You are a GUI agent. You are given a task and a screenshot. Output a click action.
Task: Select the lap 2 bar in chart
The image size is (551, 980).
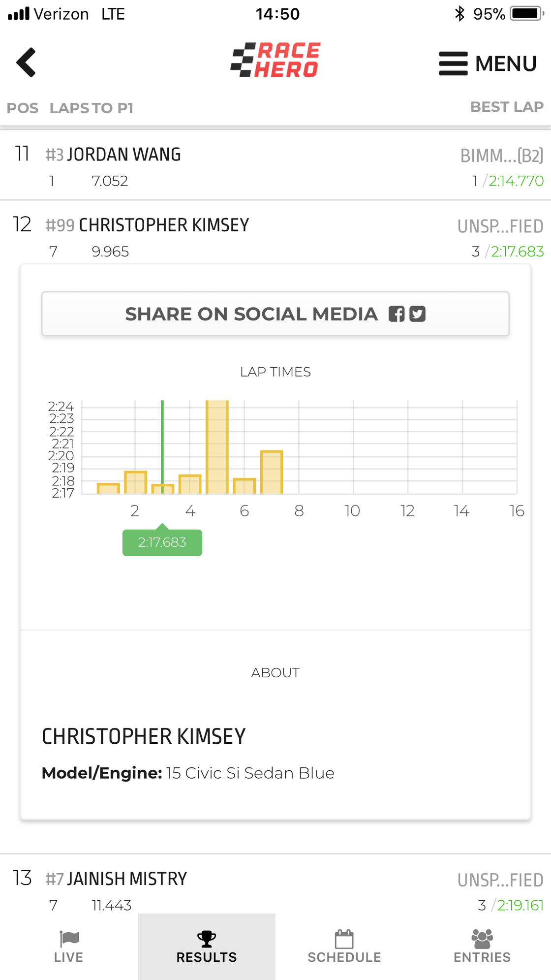pos(135,483)
